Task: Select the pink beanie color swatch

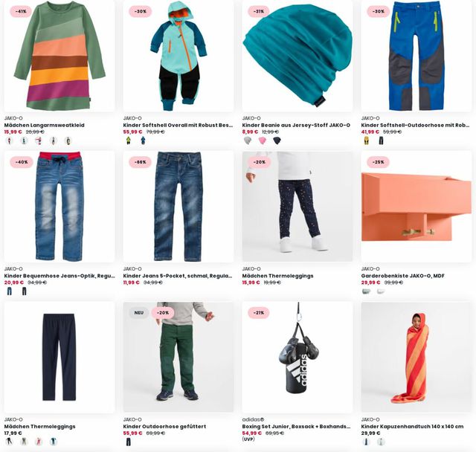Action: [263, 141]
